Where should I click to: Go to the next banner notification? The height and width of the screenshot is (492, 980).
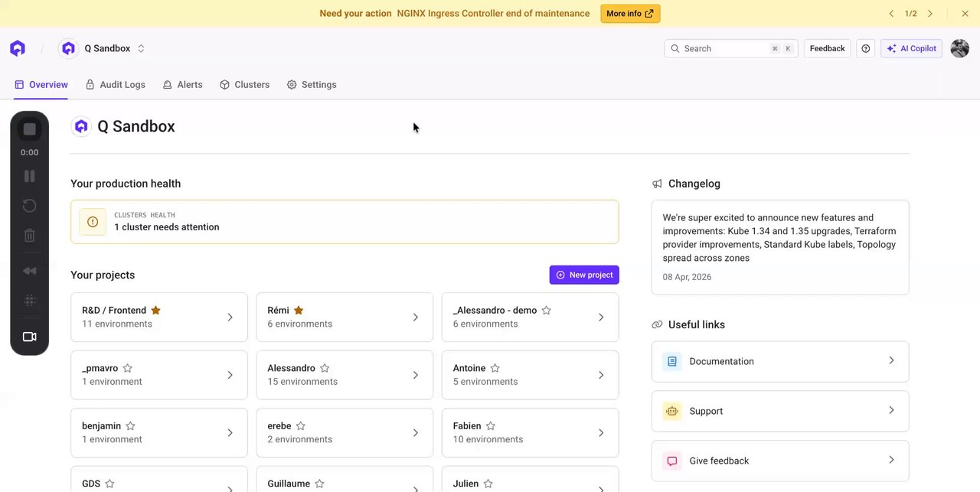[930, 14]
